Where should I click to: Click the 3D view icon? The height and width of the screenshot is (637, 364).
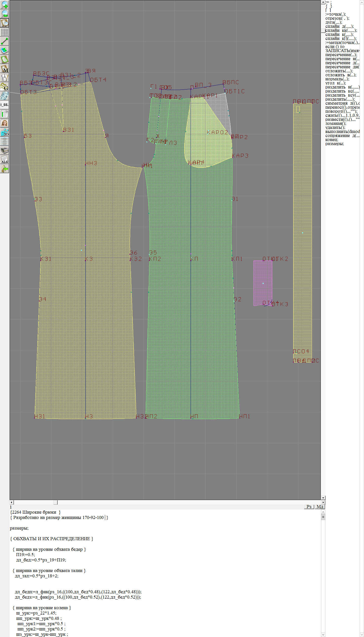pos(5,132)
